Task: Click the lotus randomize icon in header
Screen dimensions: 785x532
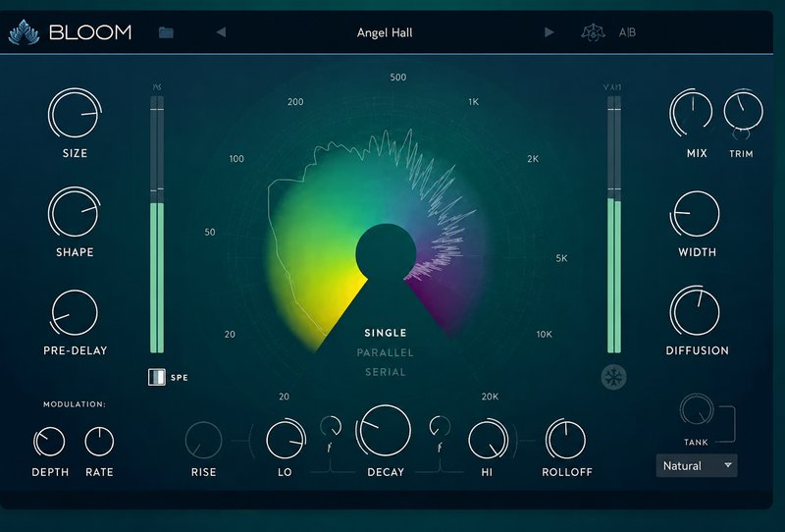Action: pyautogui.click(x=593, y=32)
